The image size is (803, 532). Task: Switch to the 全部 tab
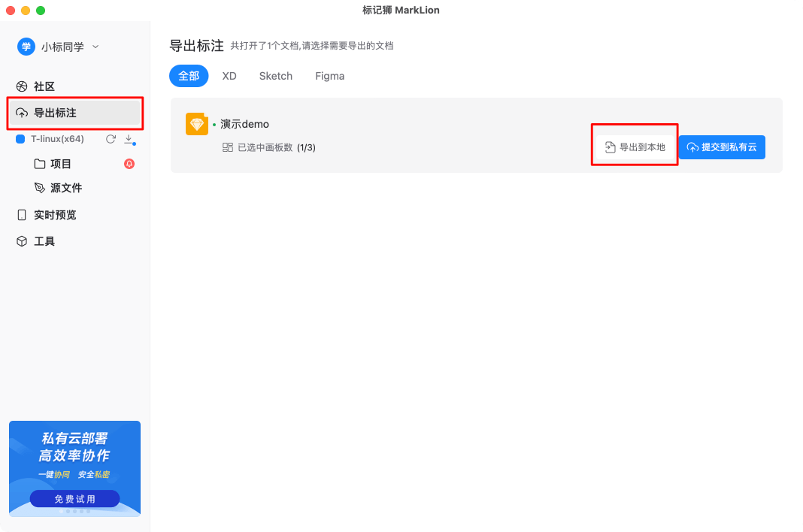coord(189,76)
